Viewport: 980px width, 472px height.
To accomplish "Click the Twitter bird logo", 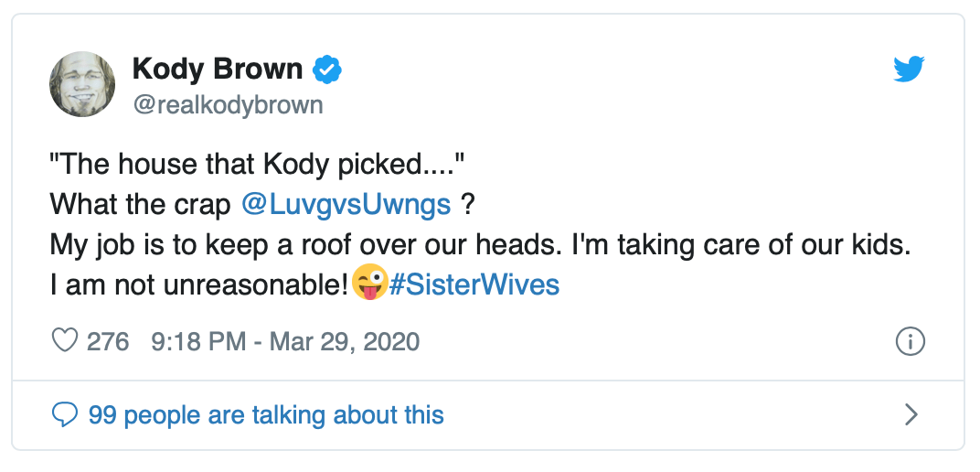I will [909, 70].
